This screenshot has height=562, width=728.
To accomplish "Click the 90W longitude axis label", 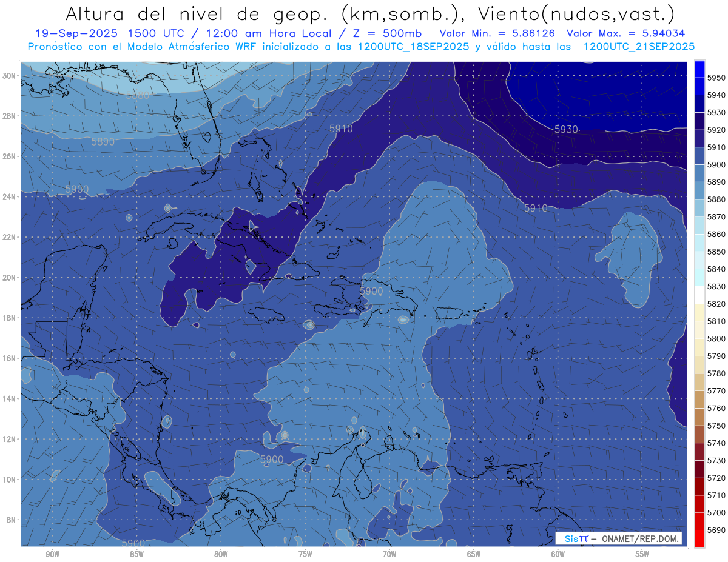I will 53,554.
